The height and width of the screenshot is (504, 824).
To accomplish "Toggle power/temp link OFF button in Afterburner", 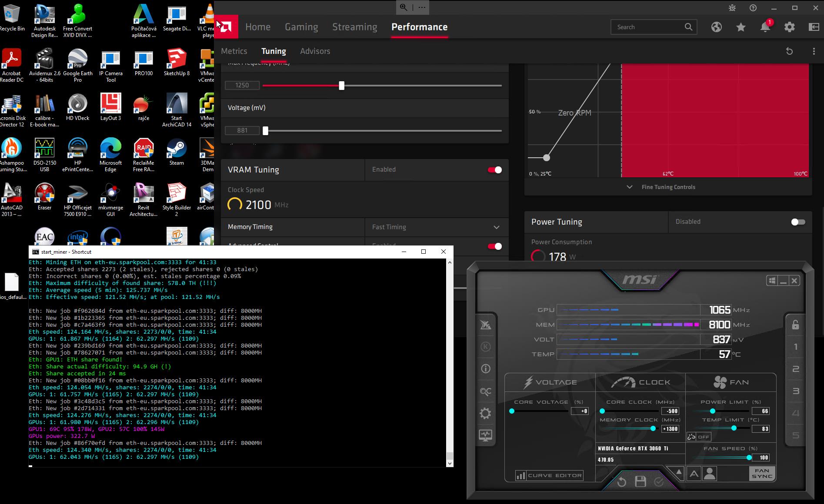I will (699, 437).
